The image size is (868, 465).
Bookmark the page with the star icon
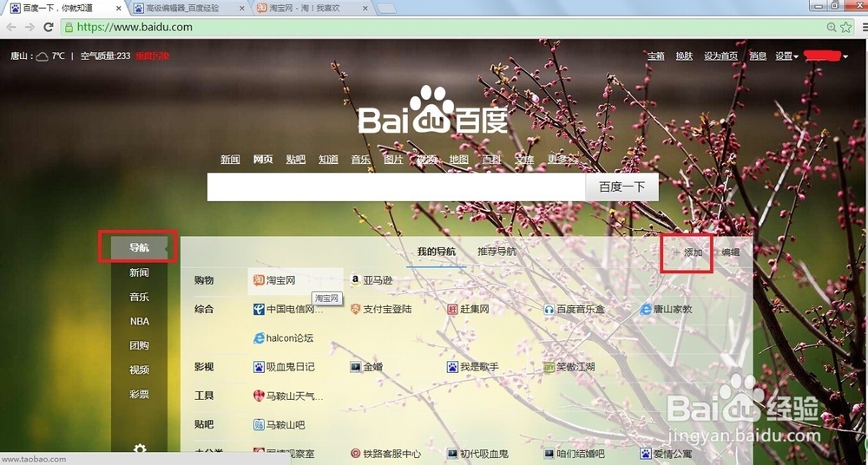point(845,27)
